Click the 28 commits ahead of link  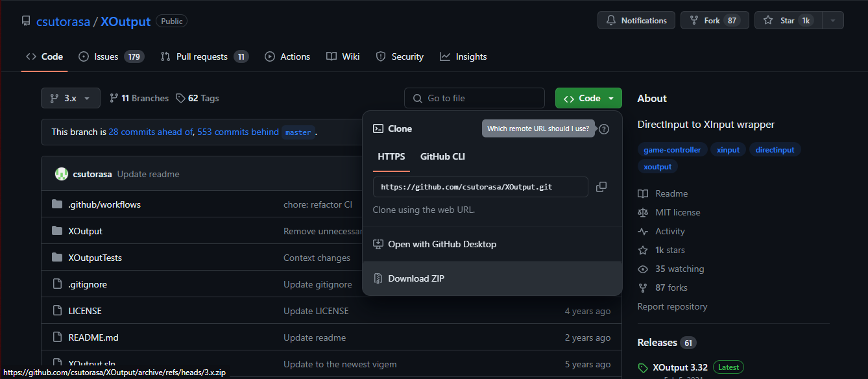150,132
